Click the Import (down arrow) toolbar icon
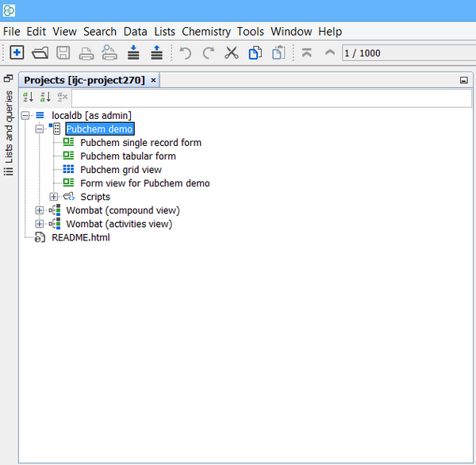 click(x=133, y=53)
